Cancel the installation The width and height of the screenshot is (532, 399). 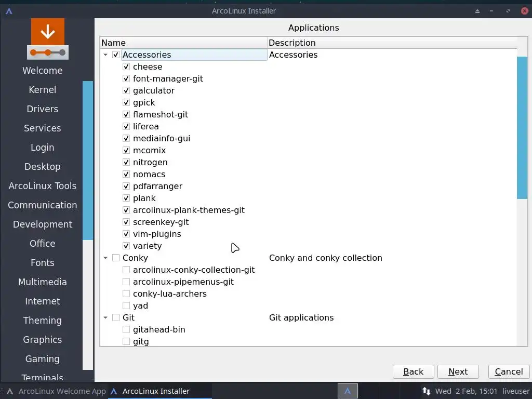click(509, 372)
